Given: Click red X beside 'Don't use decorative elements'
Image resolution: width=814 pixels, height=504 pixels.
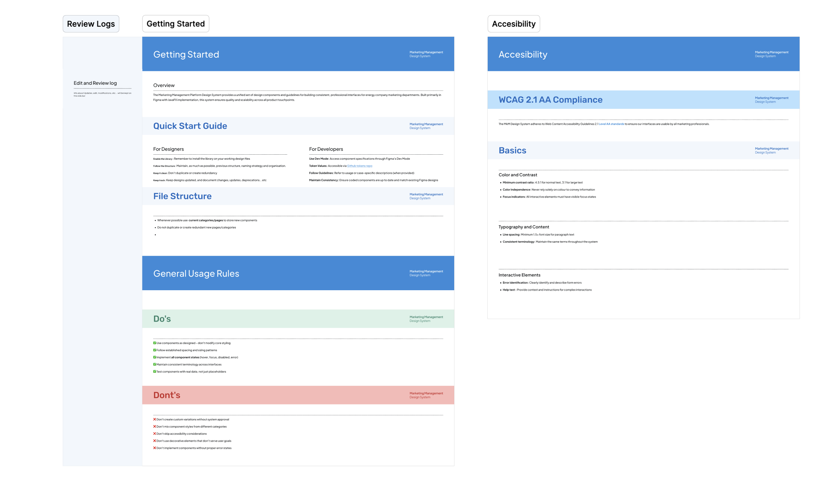Looking at the screenshot, I should tap(155, 441).
